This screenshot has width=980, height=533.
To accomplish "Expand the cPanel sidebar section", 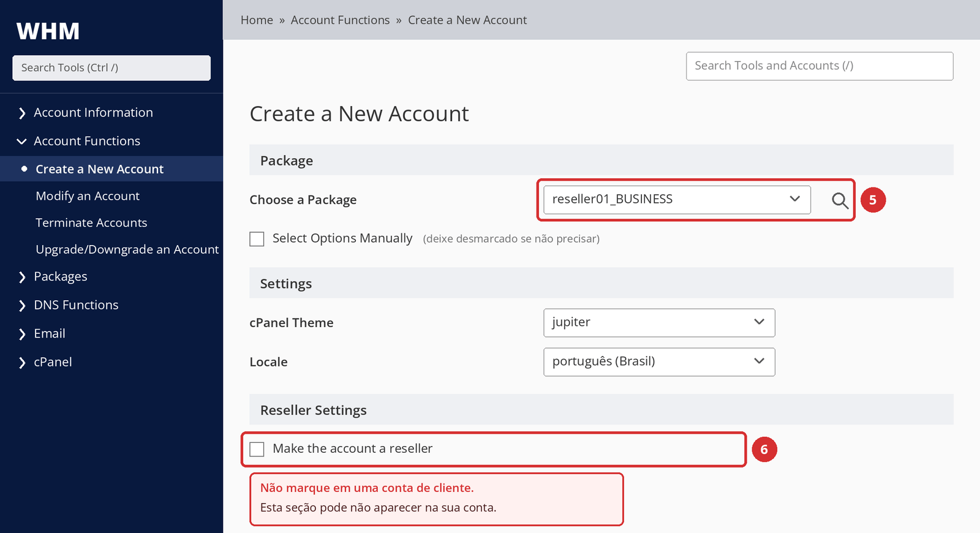I will pyautogui.click(x=22, y=363).
